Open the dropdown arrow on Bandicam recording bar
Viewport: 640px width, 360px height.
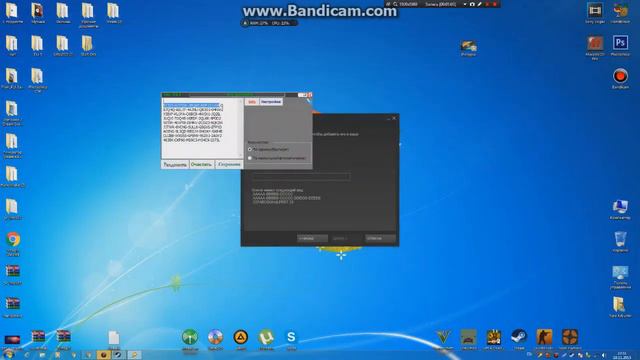pyautogui.click(x=465, y=4)
